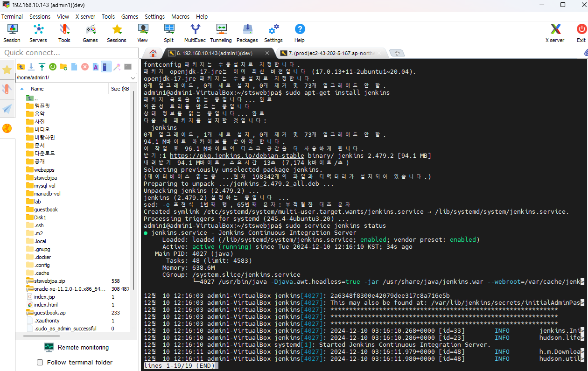This screenshot has width=588, height=371.
Task: Select the mariadb-vol folder
Action: pos(47,194)
